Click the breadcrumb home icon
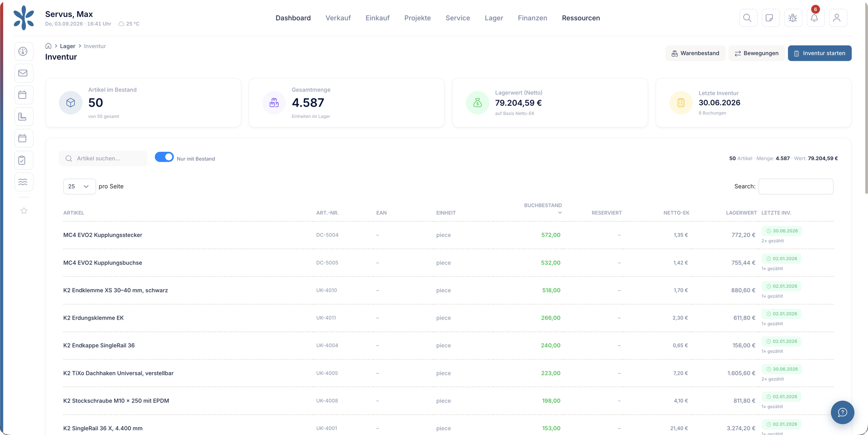 tap(49, 46)
